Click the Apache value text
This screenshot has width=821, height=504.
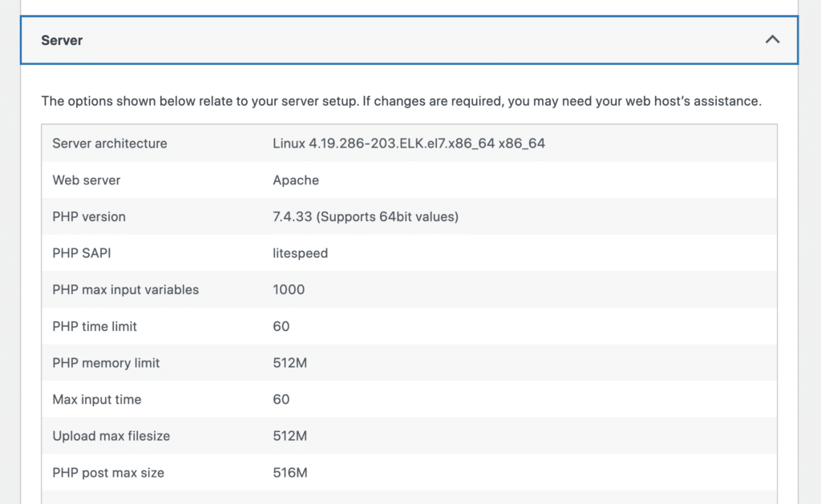point(295,180)
